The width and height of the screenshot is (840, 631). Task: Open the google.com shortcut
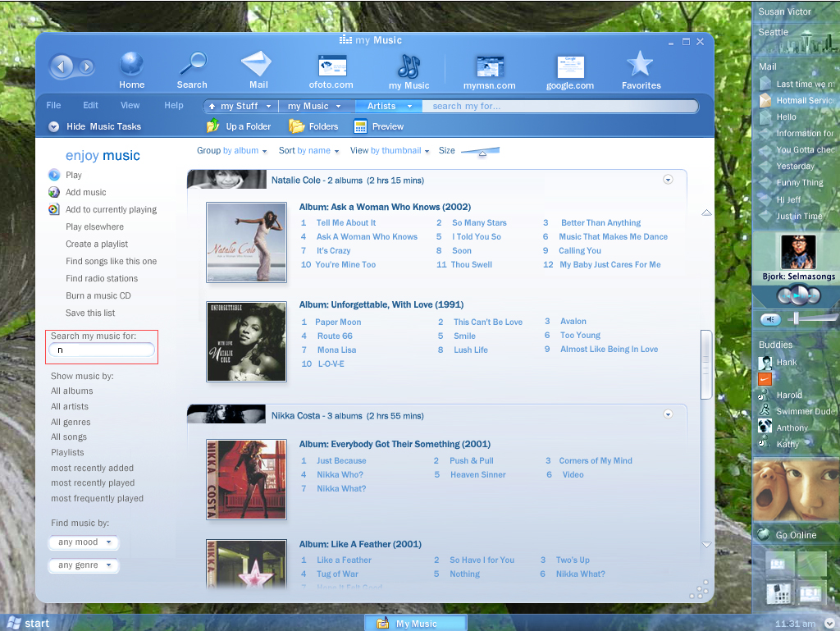pyautogui.click(x=570, y=67)
